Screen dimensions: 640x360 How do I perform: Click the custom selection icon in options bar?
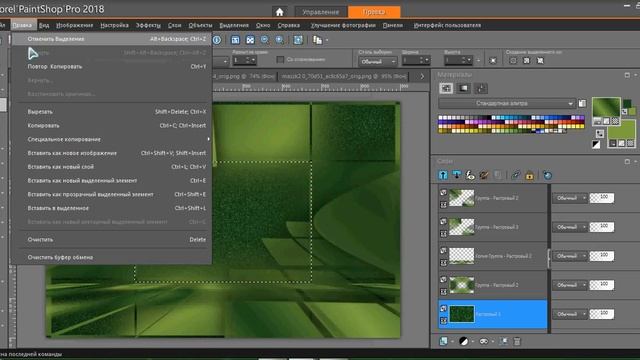[x=493, y=61]
